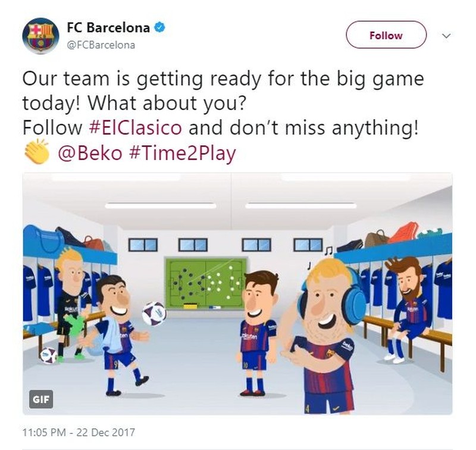Open the #ElClasico hashtag
This screenshot has height=450, width=476.
point(136,127)
